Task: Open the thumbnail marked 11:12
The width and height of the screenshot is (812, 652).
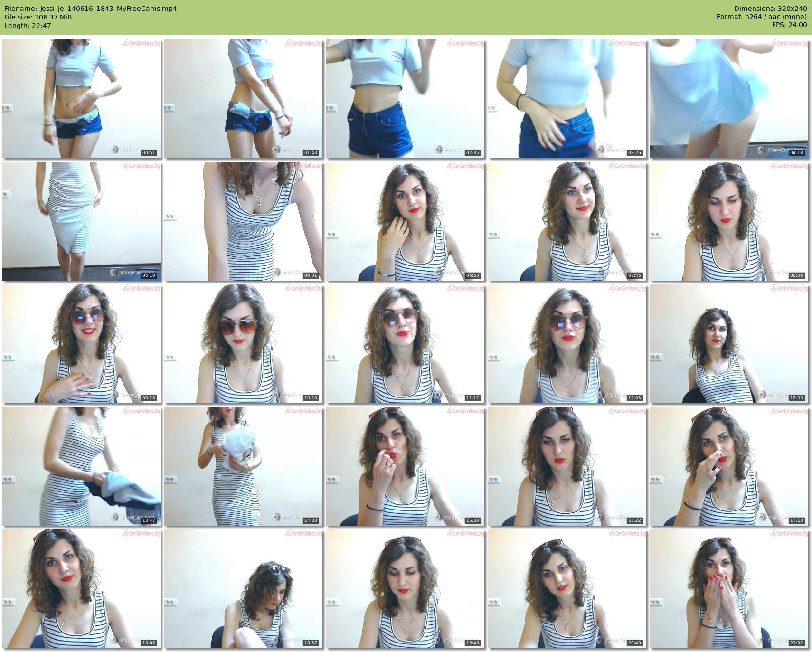Action: pos(405,344)
